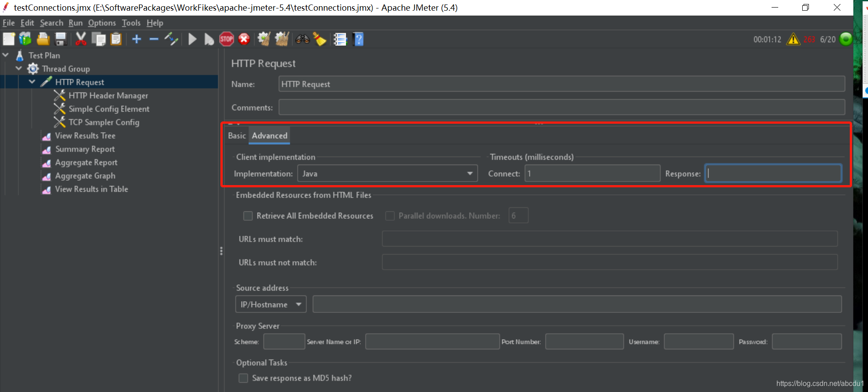Collapse the Test Plan tree node

click(x=6, y=55)
